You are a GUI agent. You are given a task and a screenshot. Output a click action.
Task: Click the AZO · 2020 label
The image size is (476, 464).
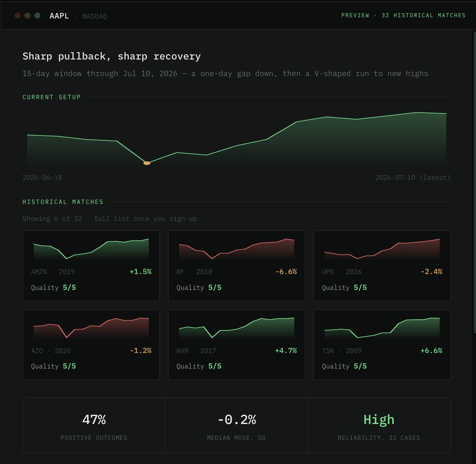point(51,351)
